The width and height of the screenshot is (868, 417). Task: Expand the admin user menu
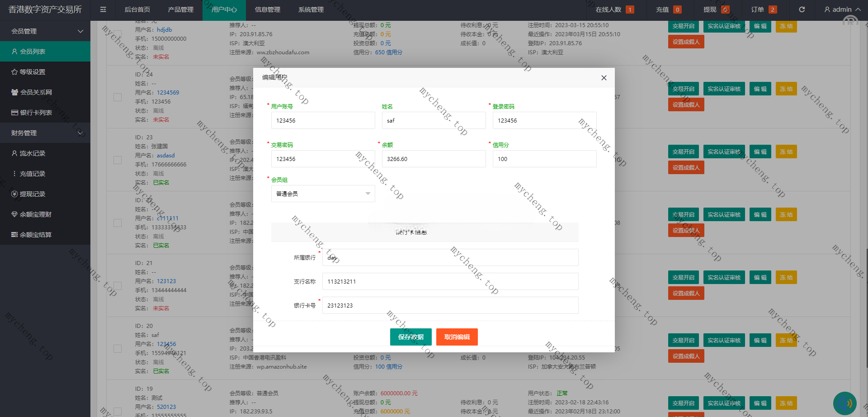coord(842,9)
